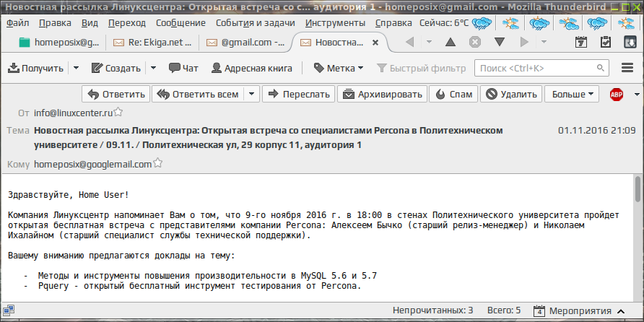Open the Файл menu
The height and width of the screenshot is (322, 644).
pos(17,23)
